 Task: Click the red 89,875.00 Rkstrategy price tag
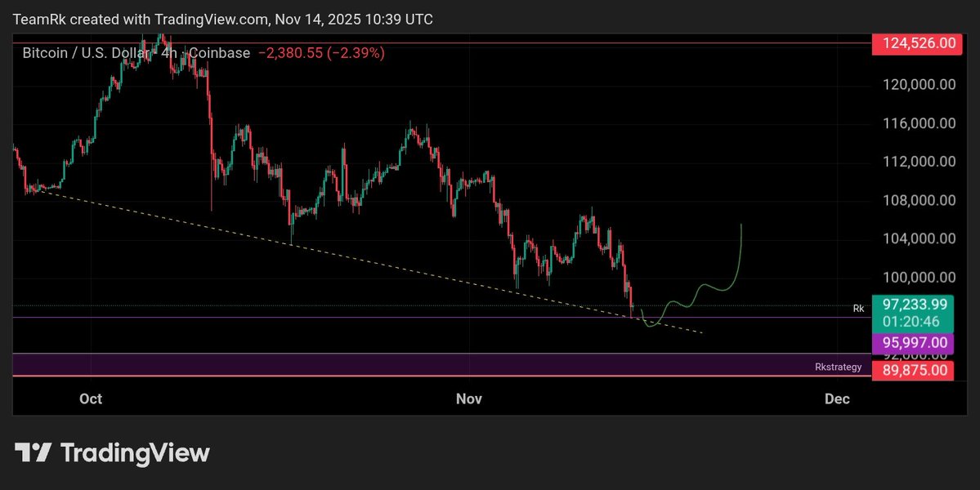(913, 370)
